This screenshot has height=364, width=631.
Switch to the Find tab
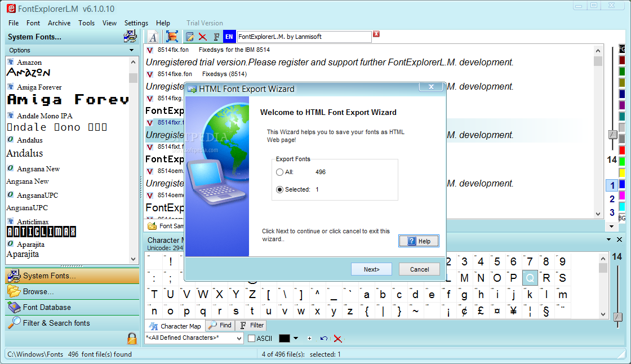pos(220,325)
